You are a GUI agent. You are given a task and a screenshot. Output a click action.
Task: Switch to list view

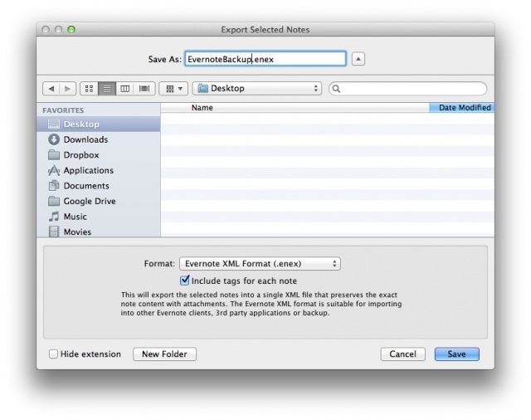(x=107, y=89)
